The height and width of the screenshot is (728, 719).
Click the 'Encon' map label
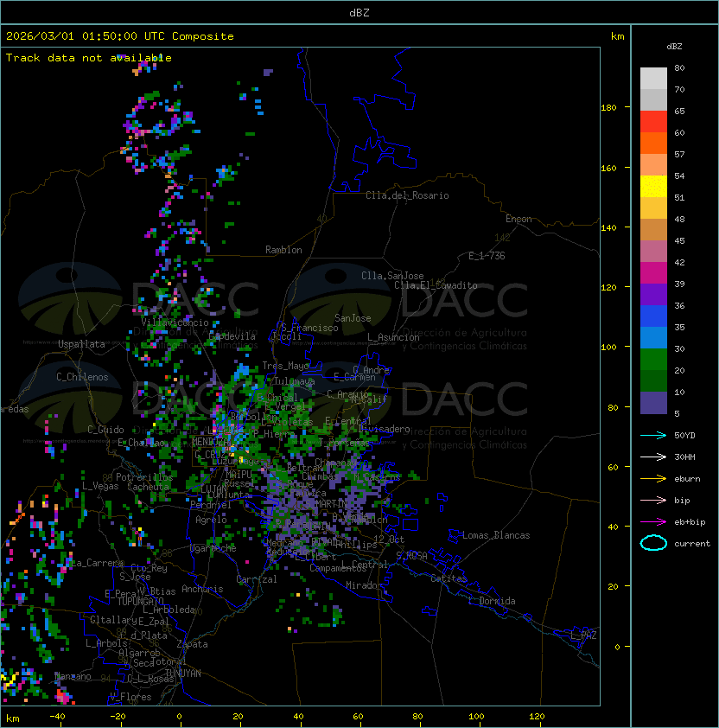click(519, 219)
